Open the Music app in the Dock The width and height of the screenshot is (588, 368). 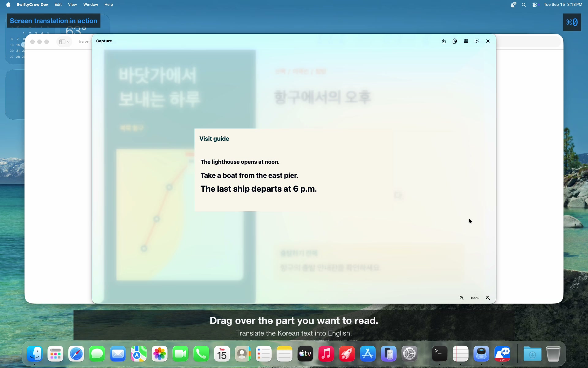[x=326, y=354]
